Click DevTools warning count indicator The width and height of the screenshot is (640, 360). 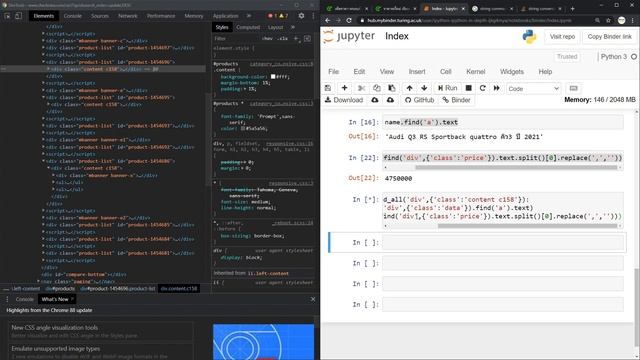[284, 16]
